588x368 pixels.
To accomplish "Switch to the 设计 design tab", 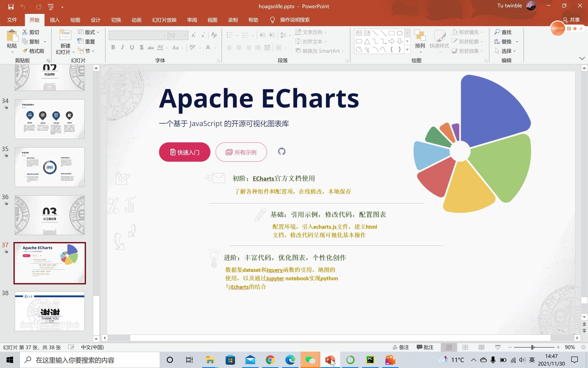I will [x=95, y=20].
